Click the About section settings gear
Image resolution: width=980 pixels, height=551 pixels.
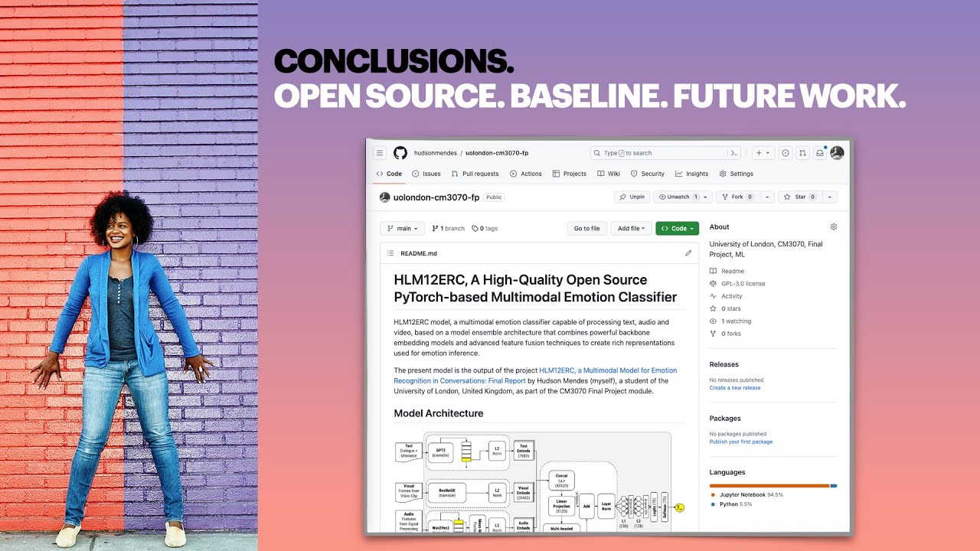coord(834,227)
